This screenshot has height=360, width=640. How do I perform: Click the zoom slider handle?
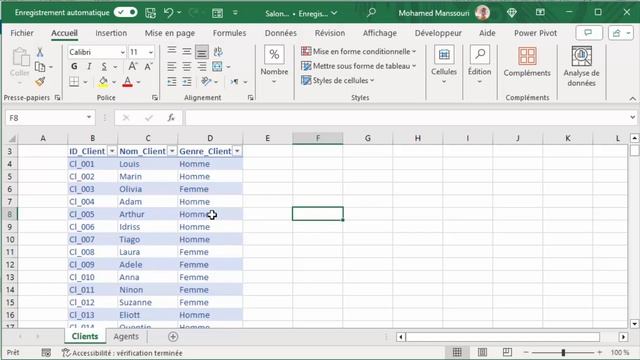click(x=563, y=352)
